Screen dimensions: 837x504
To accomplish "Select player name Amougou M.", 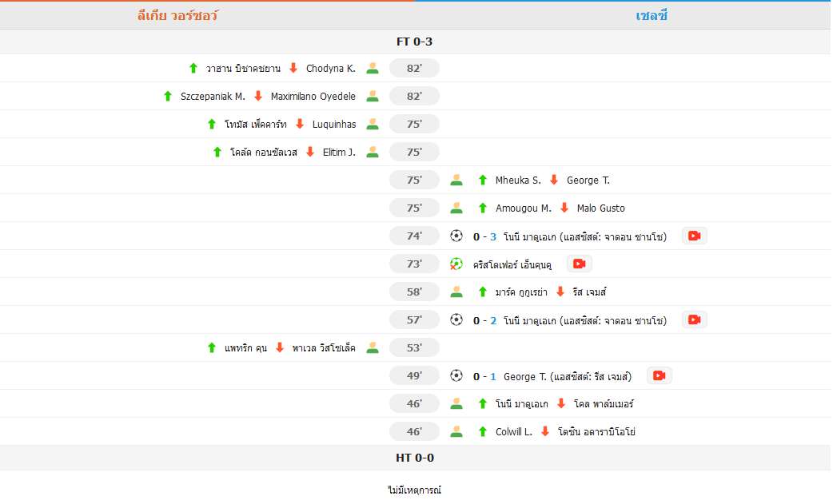I will coord(523,208).
